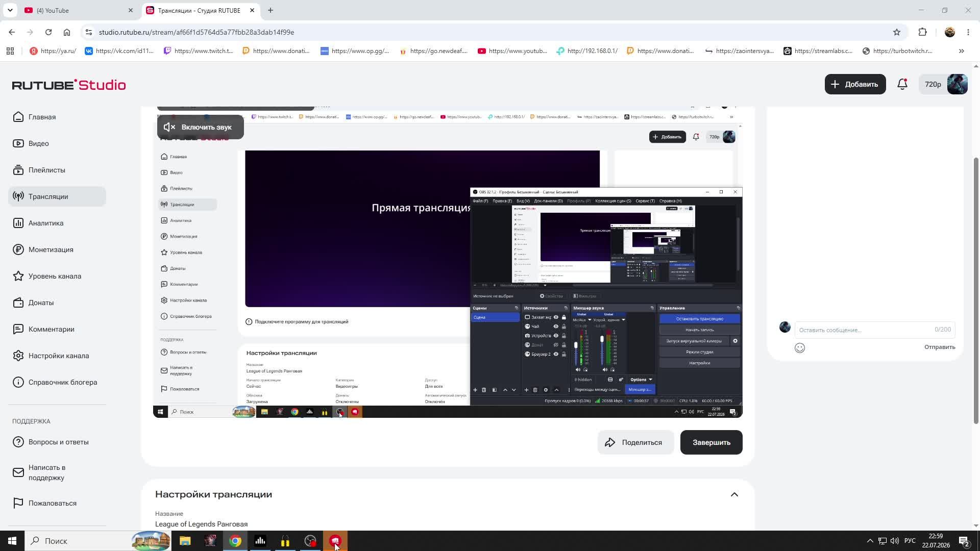
Task: Open the 720p channel avatar menu
Action: 943,84
